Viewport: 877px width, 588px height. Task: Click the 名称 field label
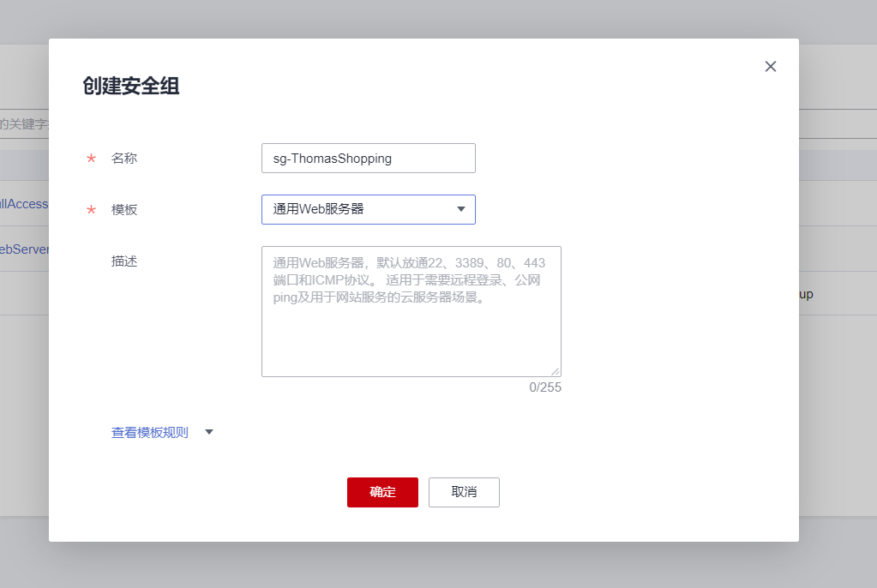(124, 159)
